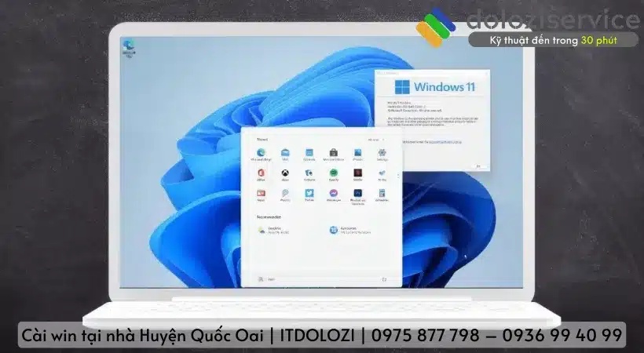Close the About Windows dialog
The image size is (644, 353).
[486, 73]
